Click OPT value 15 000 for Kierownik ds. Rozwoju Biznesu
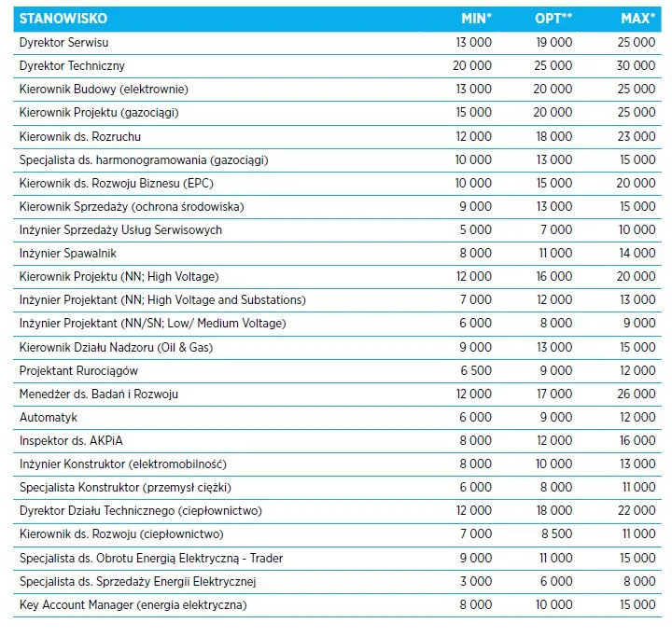Screen dimensions: 672x637 554,183
